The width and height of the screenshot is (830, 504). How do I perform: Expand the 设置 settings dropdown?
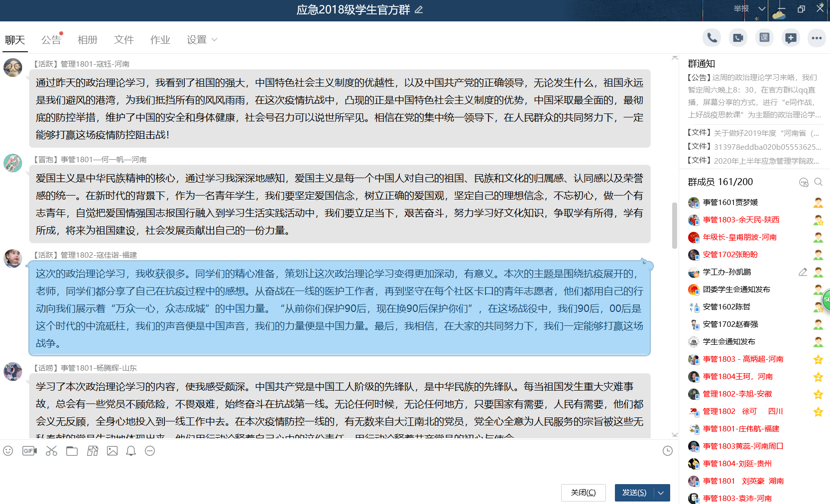point(202,40)
